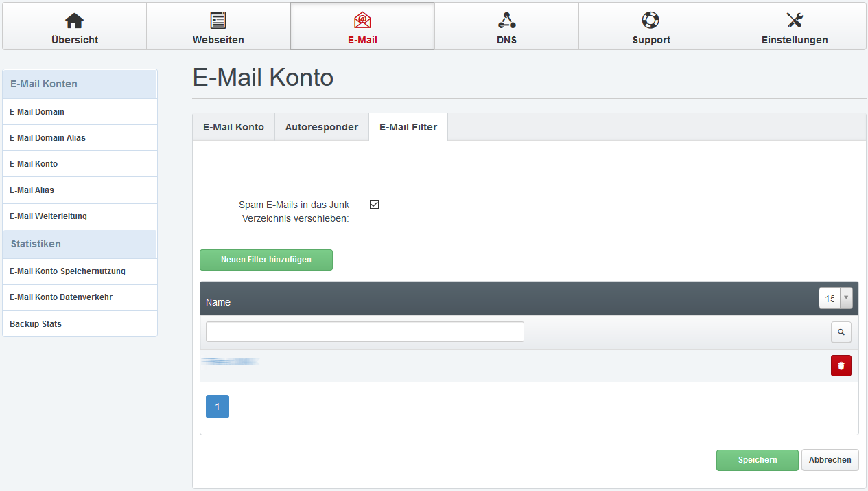Delete the filter with red trash icon
The width and height of the screenshot is (868, 491).
click(x=841, y=366)
